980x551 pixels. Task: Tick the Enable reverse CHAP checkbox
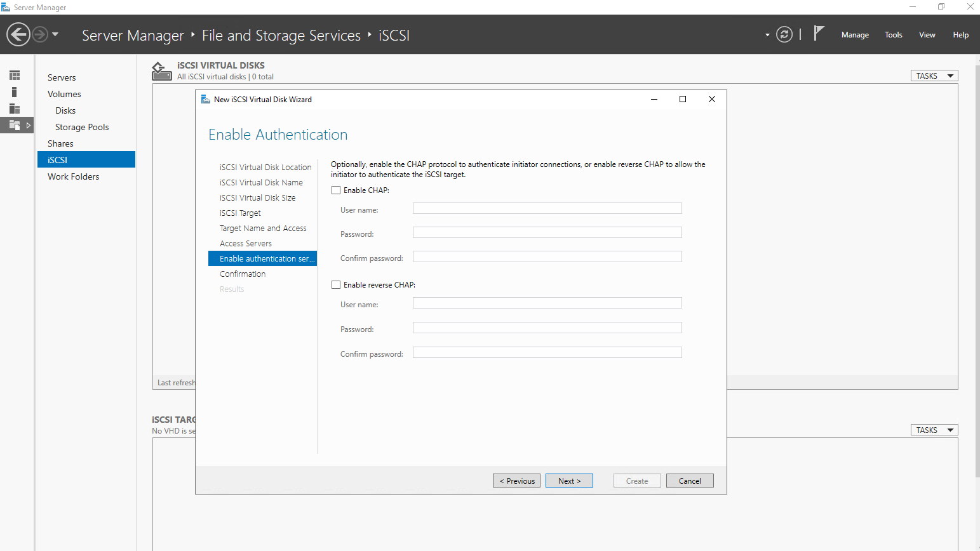pyautogui.click(x=336, y=285)
